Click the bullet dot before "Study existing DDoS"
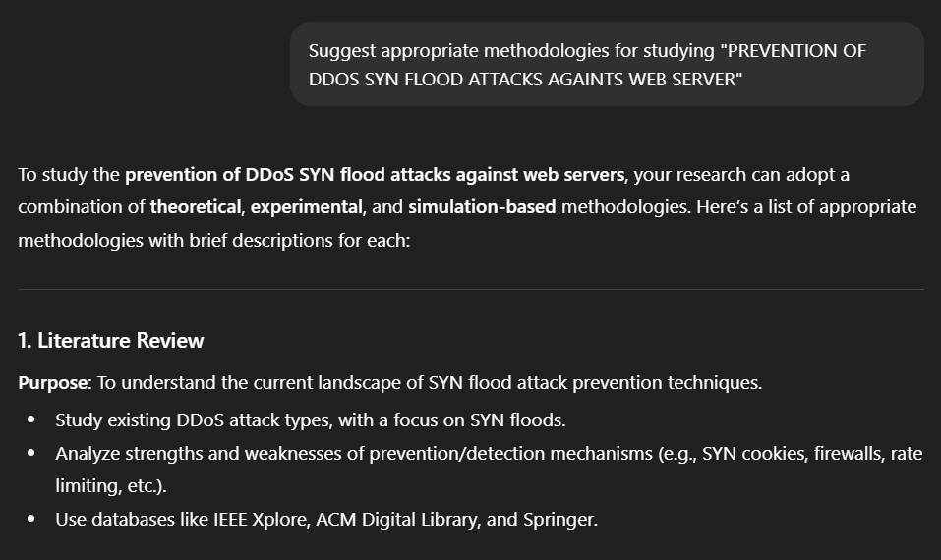This screenshot has height=560, width=941. (x=31, y=420)
